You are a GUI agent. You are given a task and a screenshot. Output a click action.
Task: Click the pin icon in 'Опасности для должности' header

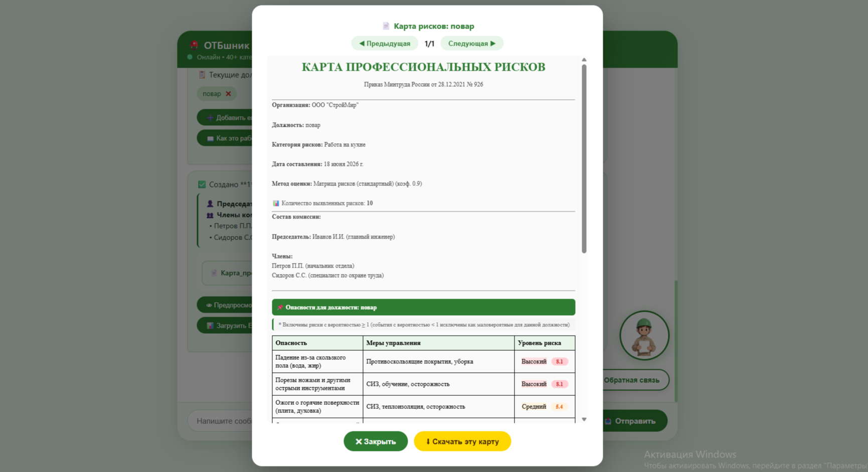coord(280,307)
